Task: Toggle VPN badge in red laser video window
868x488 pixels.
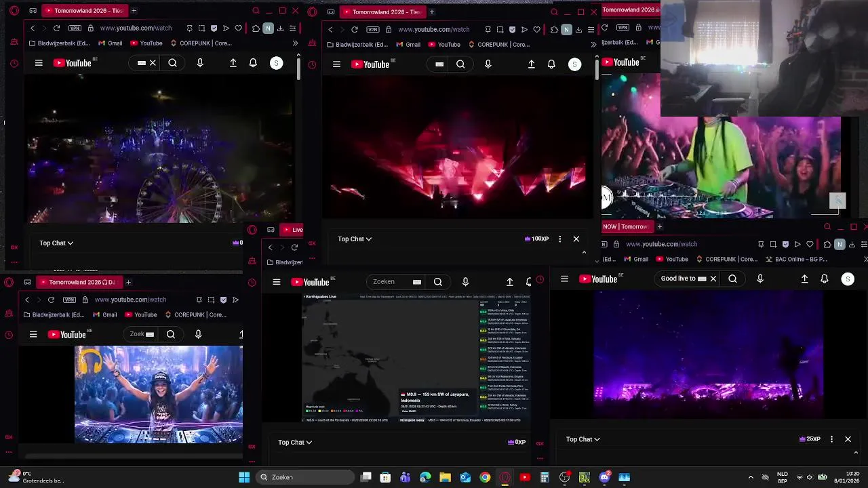Action: click(x=373, y=30)
